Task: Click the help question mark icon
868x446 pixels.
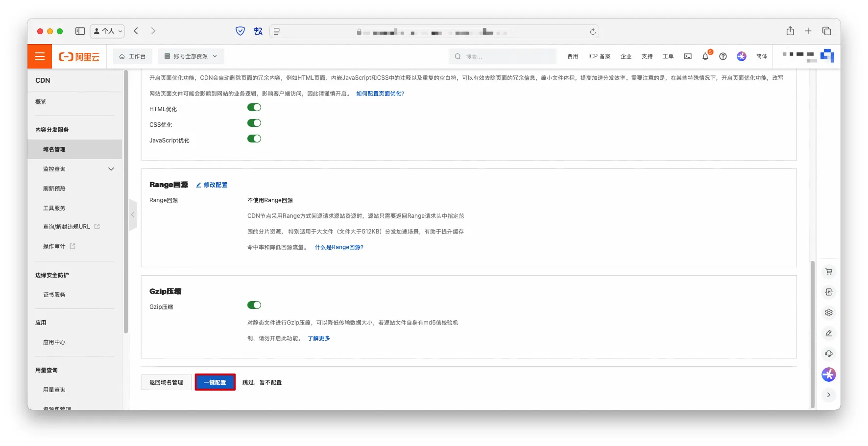Action: click(x=723, y=56)
